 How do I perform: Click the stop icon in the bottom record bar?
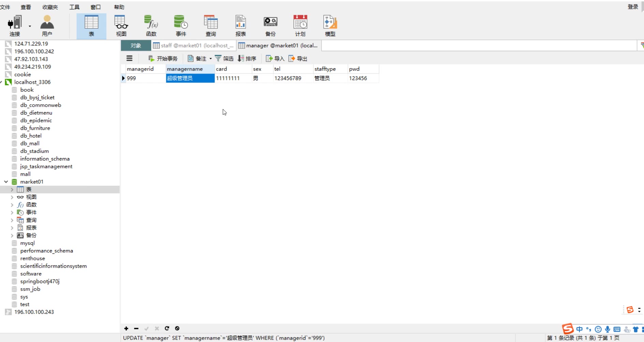click(x=177, y=328)
